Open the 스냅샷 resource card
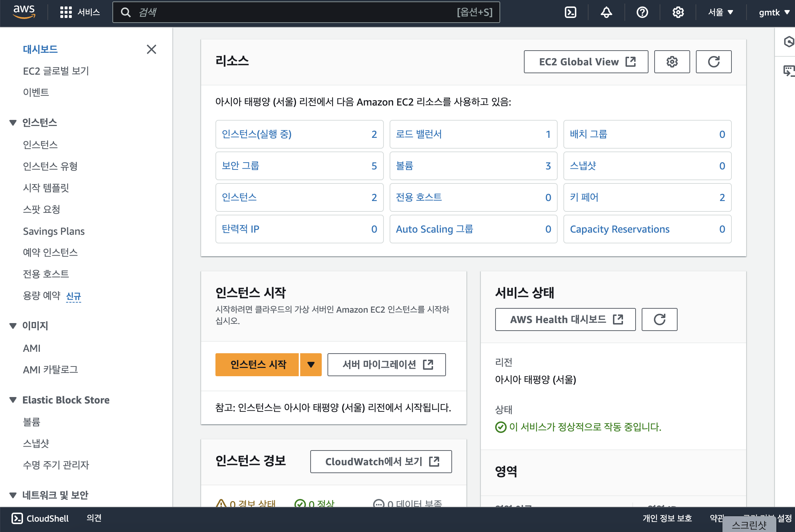 click(647, 166)
